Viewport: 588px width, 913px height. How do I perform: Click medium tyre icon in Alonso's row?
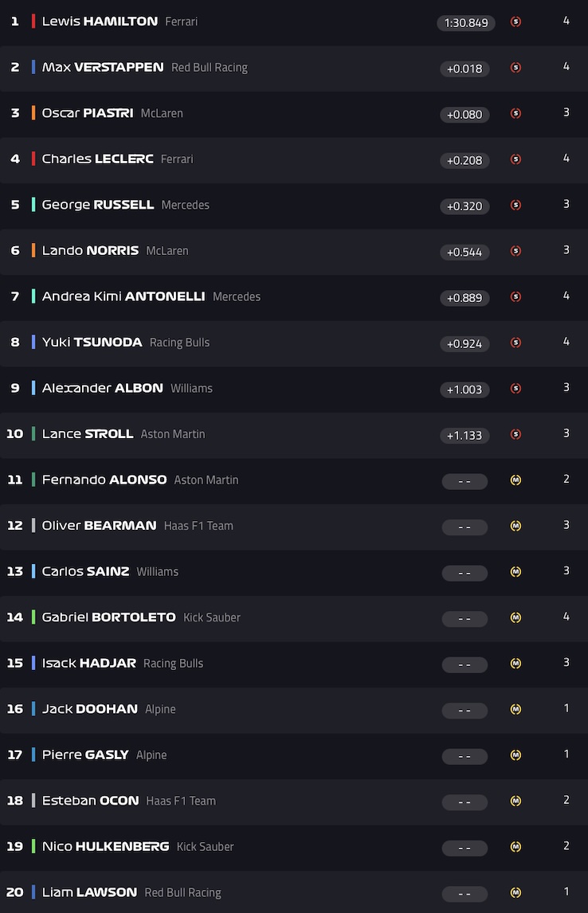515,480
